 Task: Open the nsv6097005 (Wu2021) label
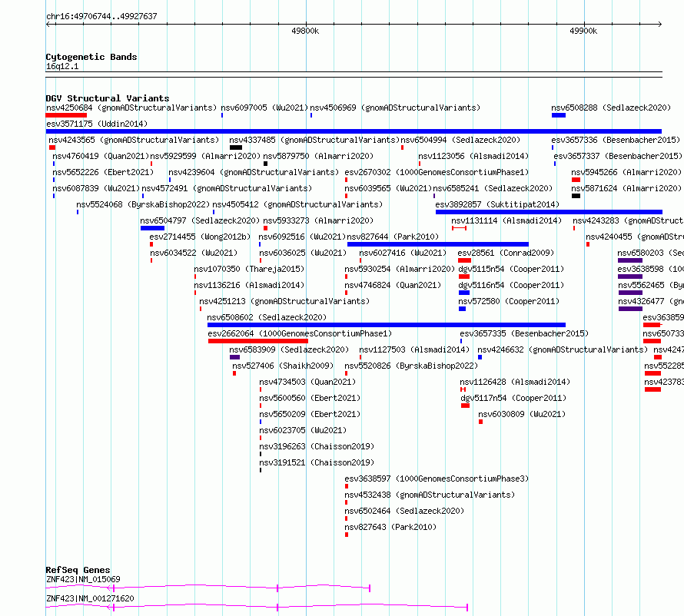click(x=264, y=108)
